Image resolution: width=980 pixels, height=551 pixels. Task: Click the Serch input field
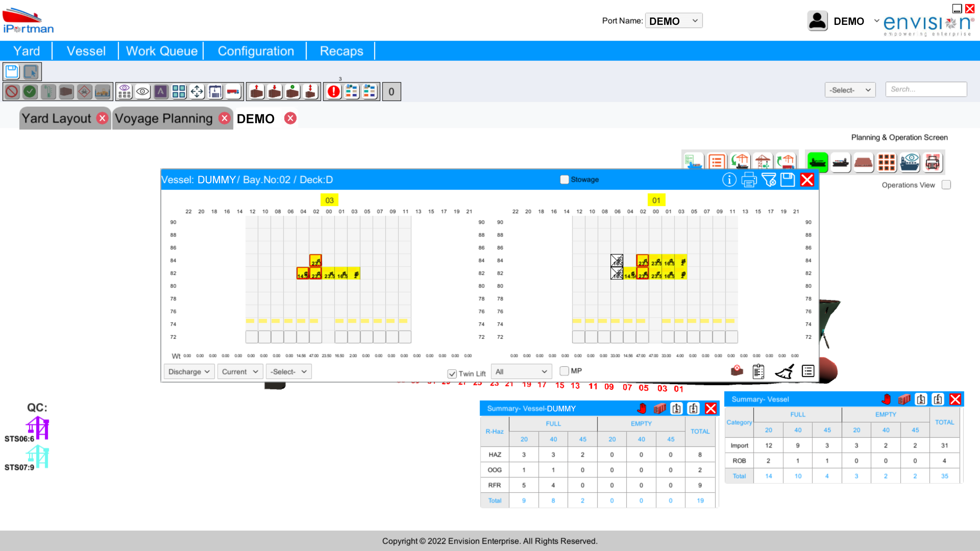tap(926, 90)
